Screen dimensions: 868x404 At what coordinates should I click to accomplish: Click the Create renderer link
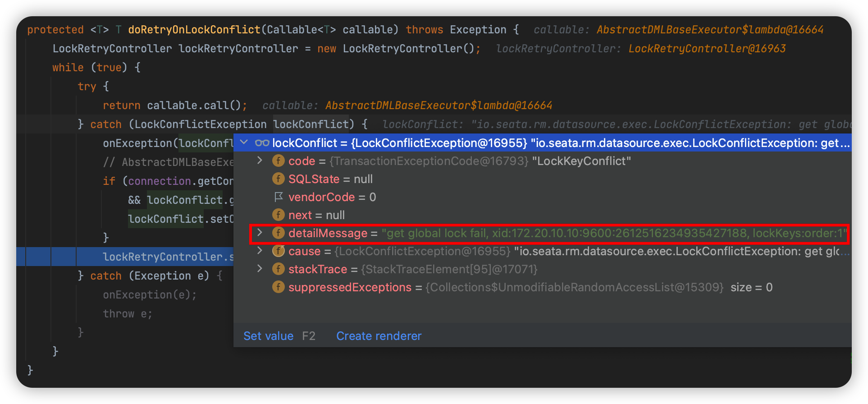pos(379,336)
